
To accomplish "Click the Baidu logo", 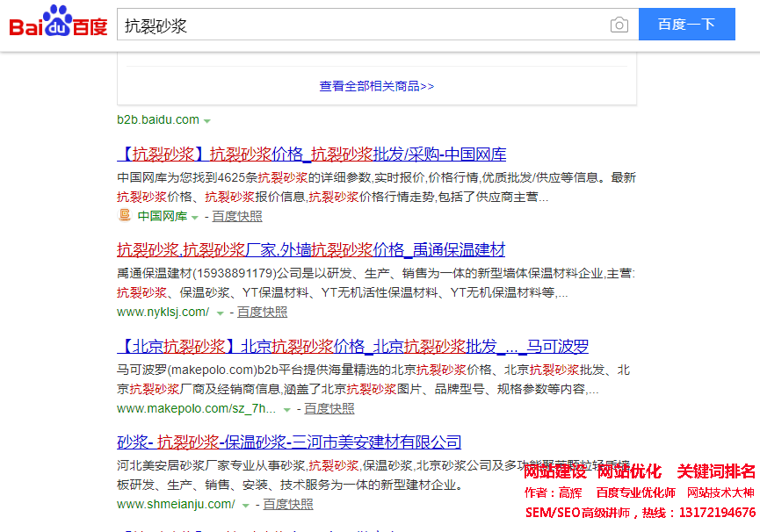I will pyautogui.click(x=58, y=24).
